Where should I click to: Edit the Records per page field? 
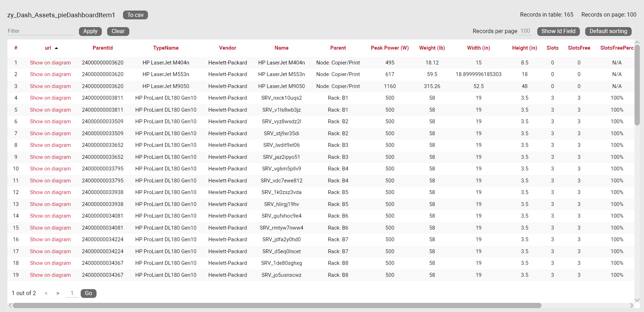click(x=525, y=31)
